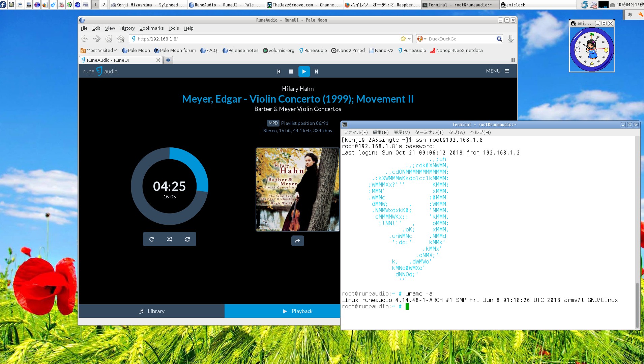Open the Bookmarks menu in Pale Moon

(151, 28)
